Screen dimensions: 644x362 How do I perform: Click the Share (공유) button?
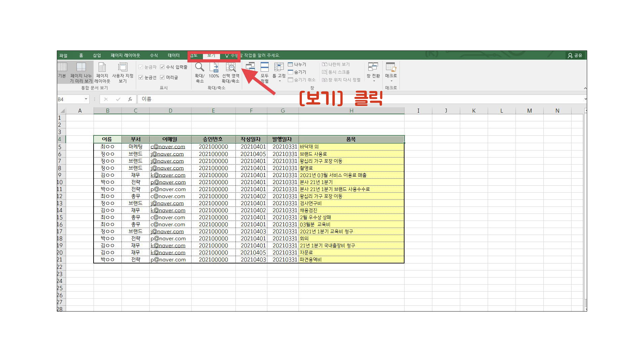click(x=575, y=55)
